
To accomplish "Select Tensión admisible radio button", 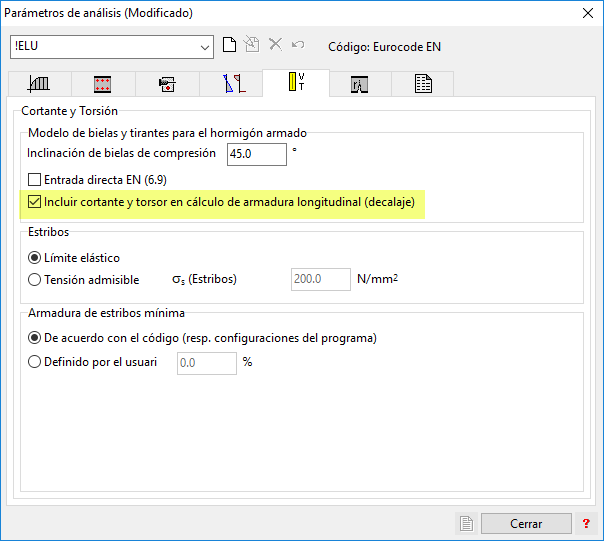I will 35,280.
